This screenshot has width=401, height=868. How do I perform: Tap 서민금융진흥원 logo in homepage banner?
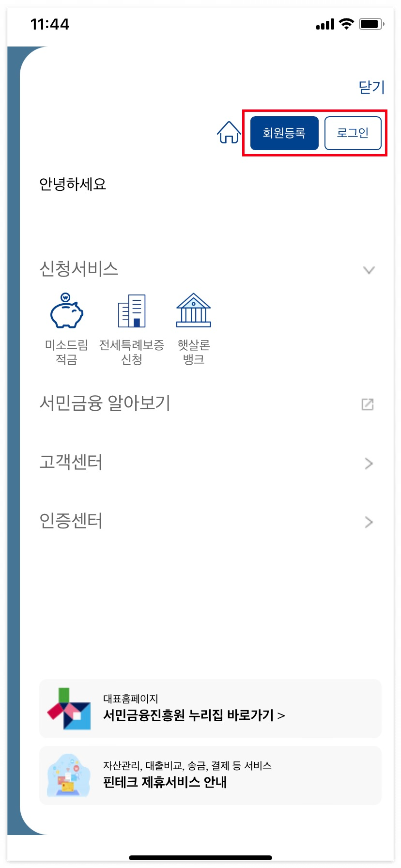click(69, 709)
